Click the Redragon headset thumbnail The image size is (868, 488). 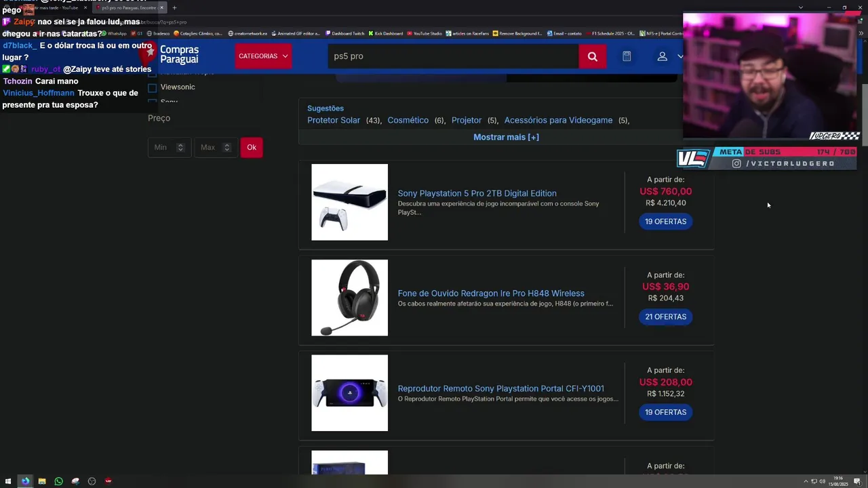(349, 298)
